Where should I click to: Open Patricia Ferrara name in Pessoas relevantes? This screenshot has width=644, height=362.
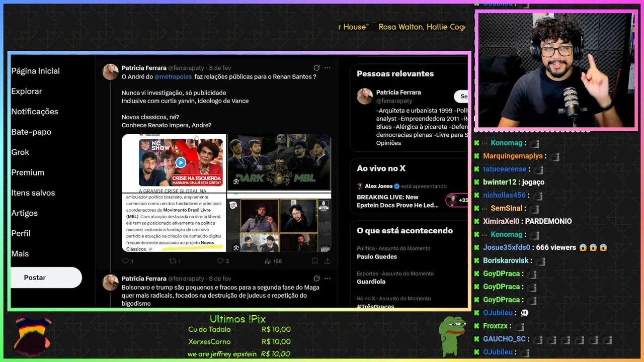(398, 93)
